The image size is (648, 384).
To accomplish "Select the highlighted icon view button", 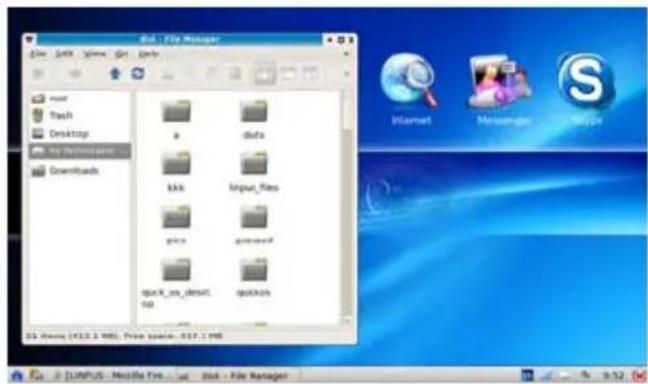I will point(264,74).
